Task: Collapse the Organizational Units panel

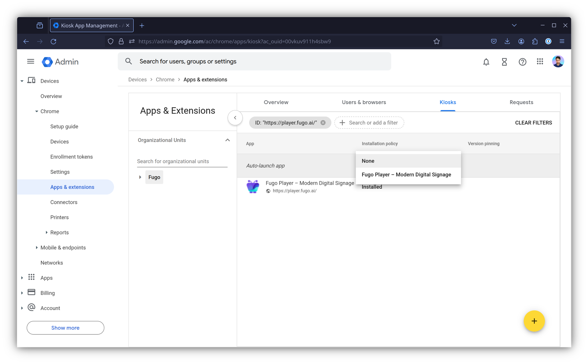Action: (227, 140)
